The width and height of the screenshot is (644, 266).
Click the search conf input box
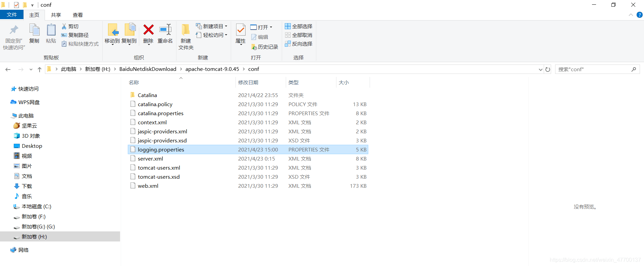tap(594, 69)
